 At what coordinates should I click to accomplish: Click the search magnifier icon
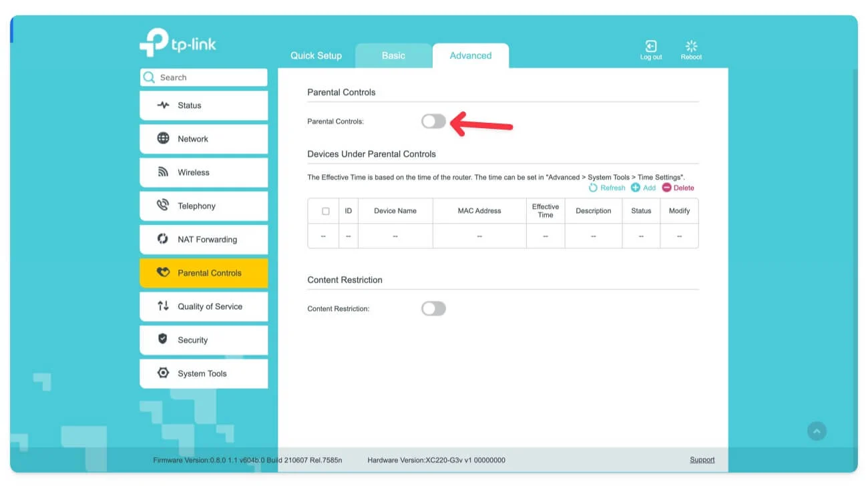(149, 77)
